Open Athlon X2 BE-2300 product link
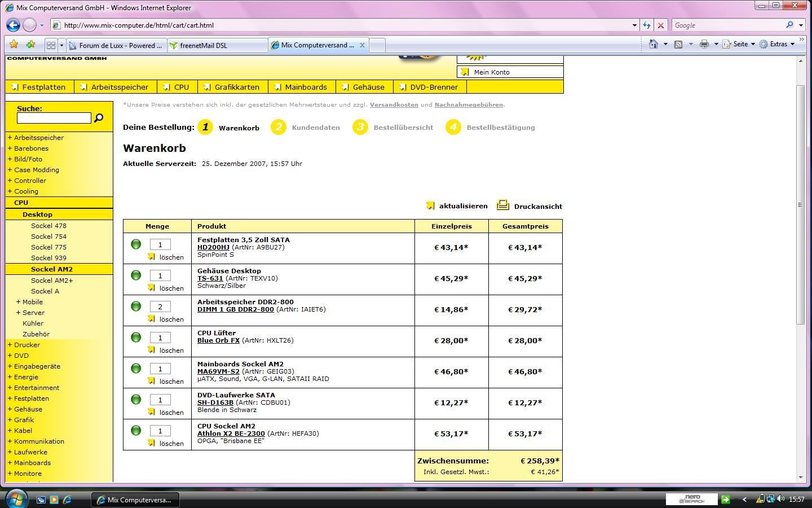Screen dimensions: 812x508 [231, 433]
